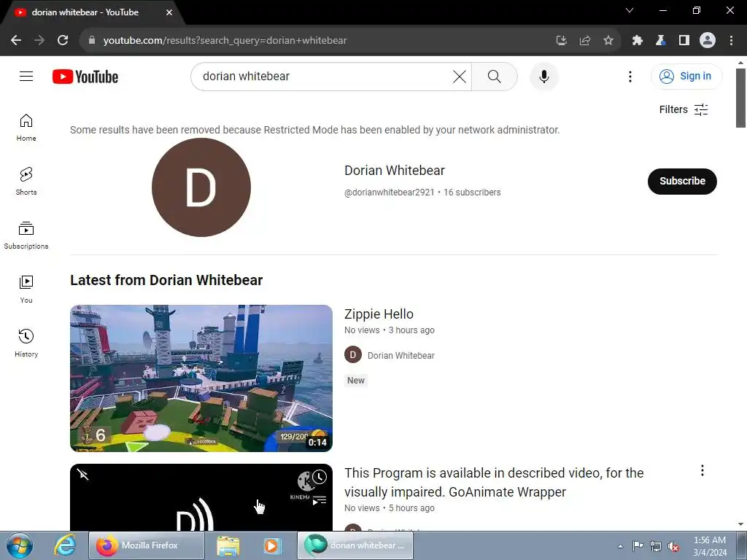Screen dimensions: 747x560
Task: Start voice search with the microphone
Action: point(544,76)
